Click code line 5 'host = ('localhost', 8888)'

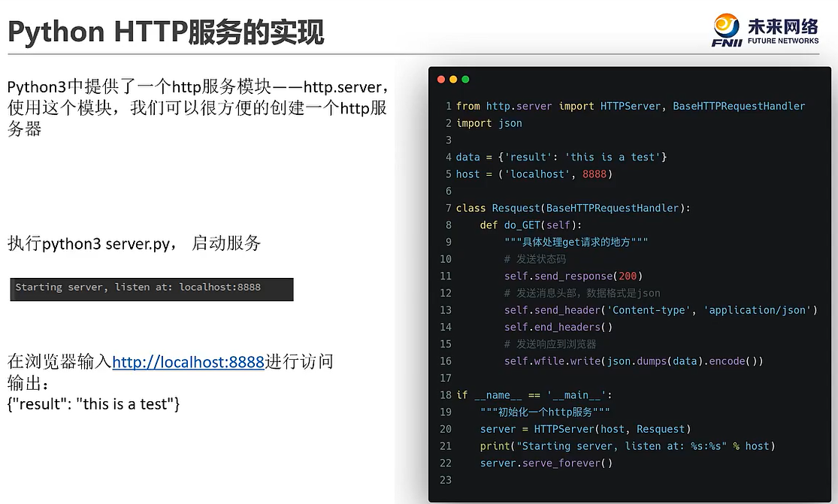point(534,174)
